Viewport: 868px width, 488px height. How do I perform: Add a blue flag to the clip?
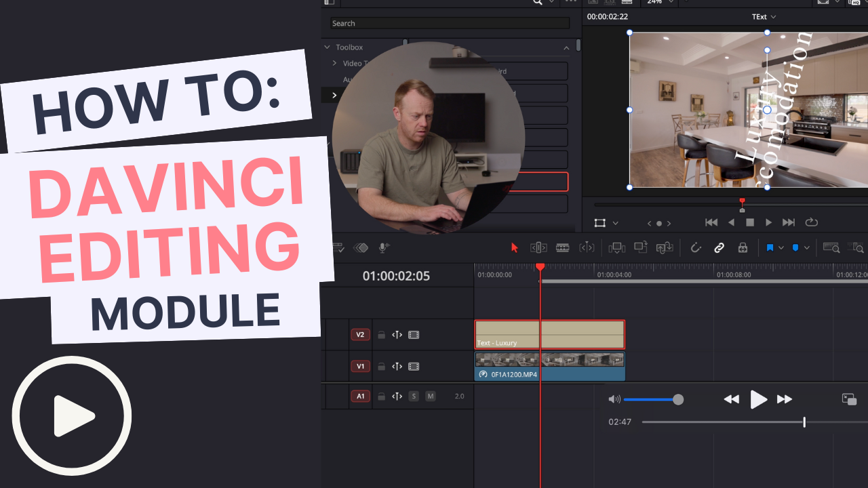(770, 248)
